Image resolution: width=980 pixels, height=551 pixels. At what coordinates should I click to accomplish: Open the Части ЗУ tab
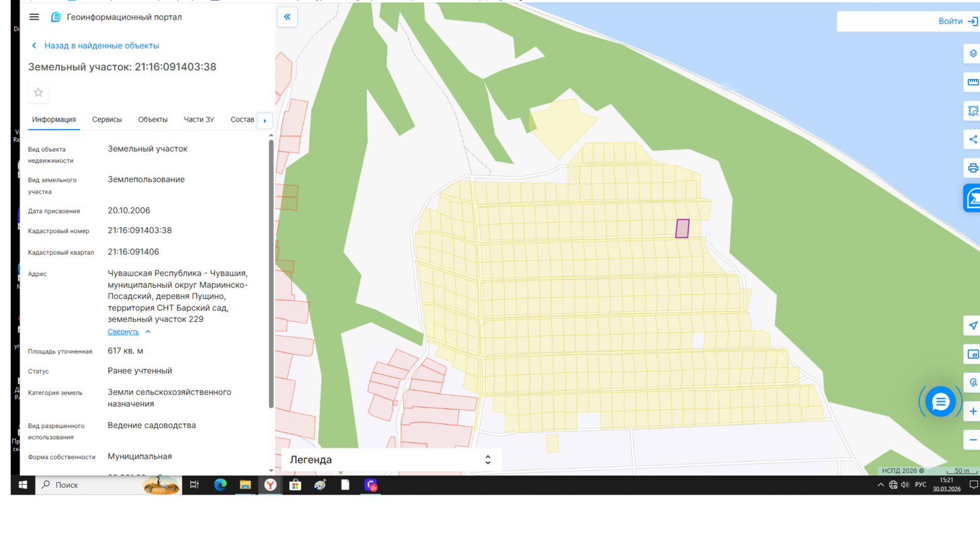[x=199, y=120]
